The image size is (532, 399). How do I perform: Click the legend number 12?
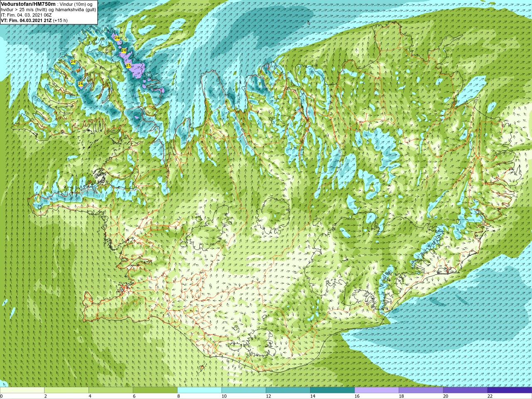click(x=268, y=396)
